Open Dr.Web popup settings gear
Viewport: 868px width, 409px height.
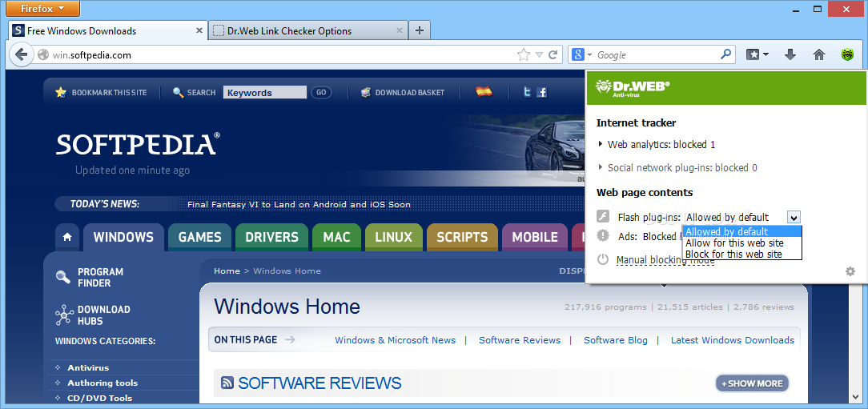(850, 271)
